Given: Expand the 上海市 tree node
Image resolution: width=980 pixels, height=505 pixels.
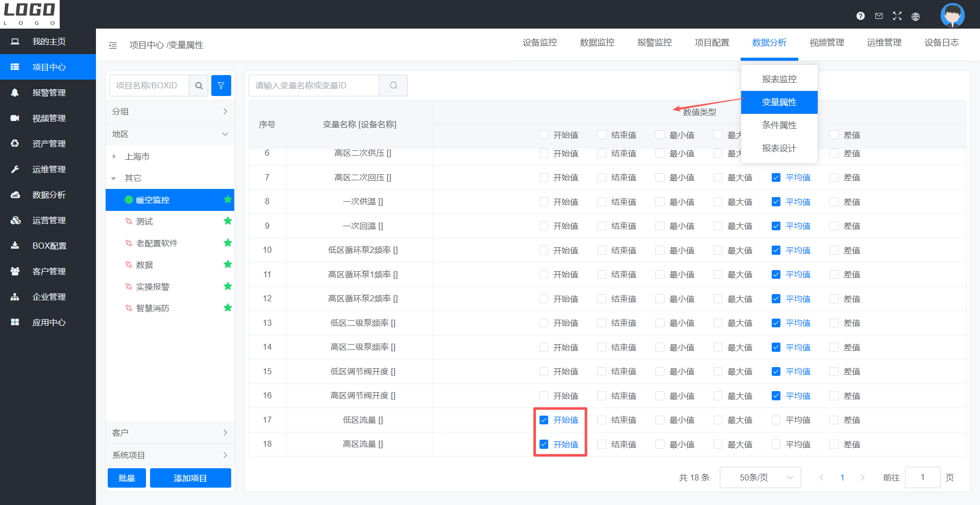Looking at the screenshot, I should [x=114, y=156].
